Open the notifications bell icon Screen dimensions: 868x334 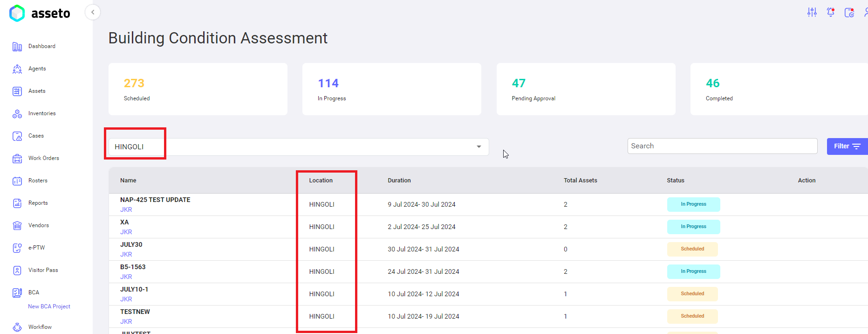[x=831, y=13]
